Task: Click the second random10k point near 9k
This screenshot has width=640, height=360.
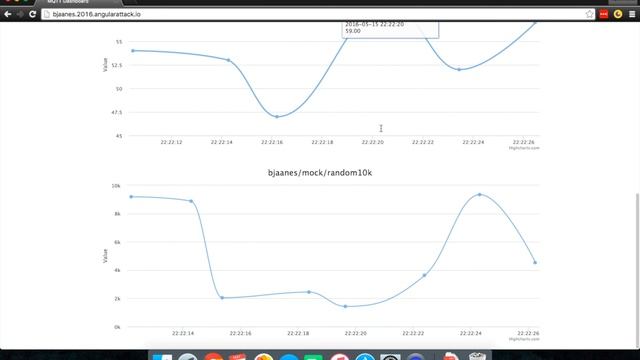Action: coord(191,201)
